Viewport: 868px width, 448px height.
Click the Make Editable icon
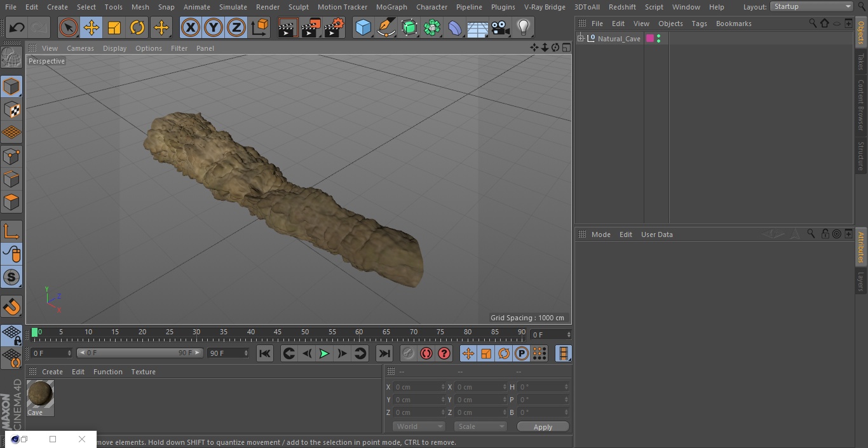tap(11, 58)
